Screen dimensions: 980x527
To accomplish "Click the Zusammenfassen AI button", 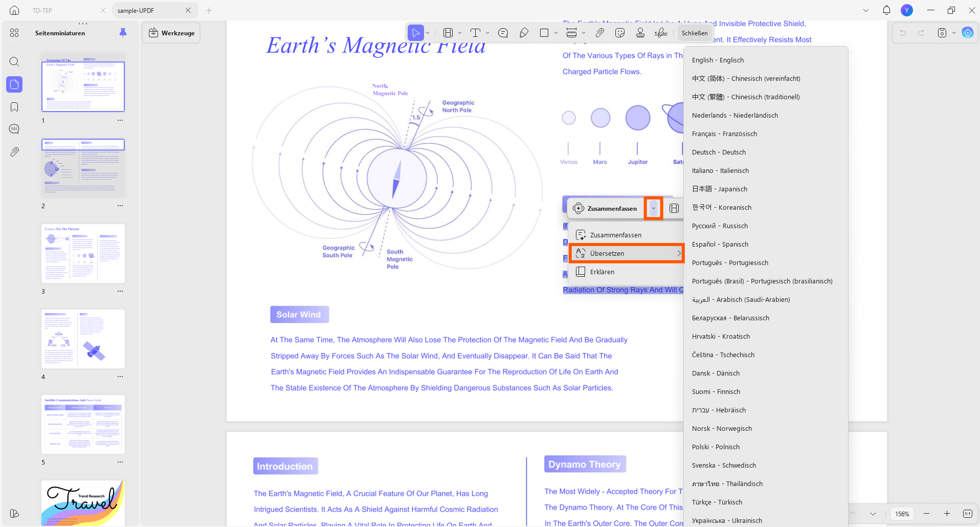I will point(606,208).
